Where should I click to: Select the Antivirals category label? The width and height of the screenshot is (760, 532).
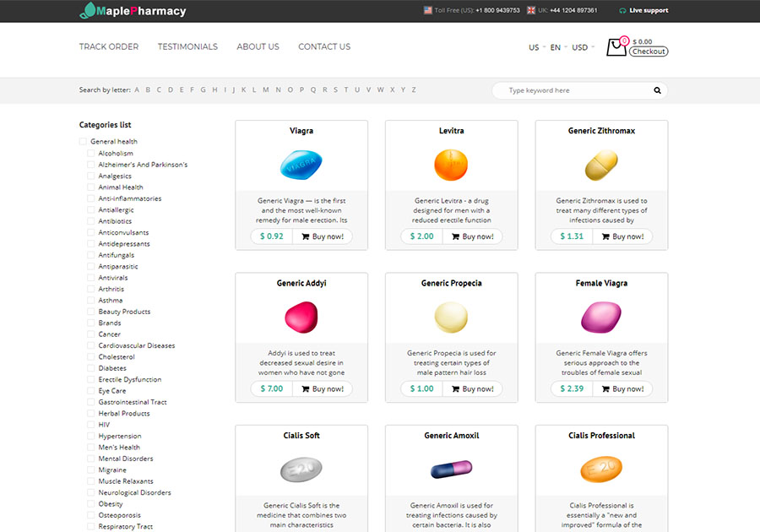click(113, 278)
